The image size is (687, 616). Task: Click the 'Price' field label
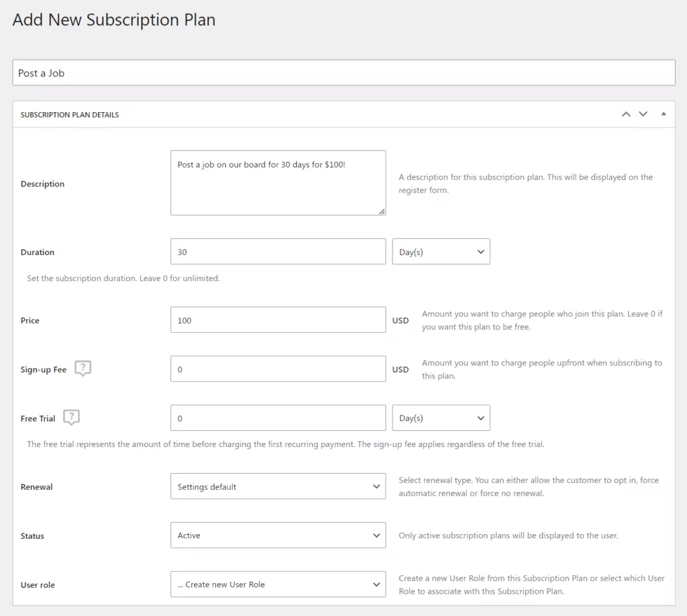tap(30, 321)
